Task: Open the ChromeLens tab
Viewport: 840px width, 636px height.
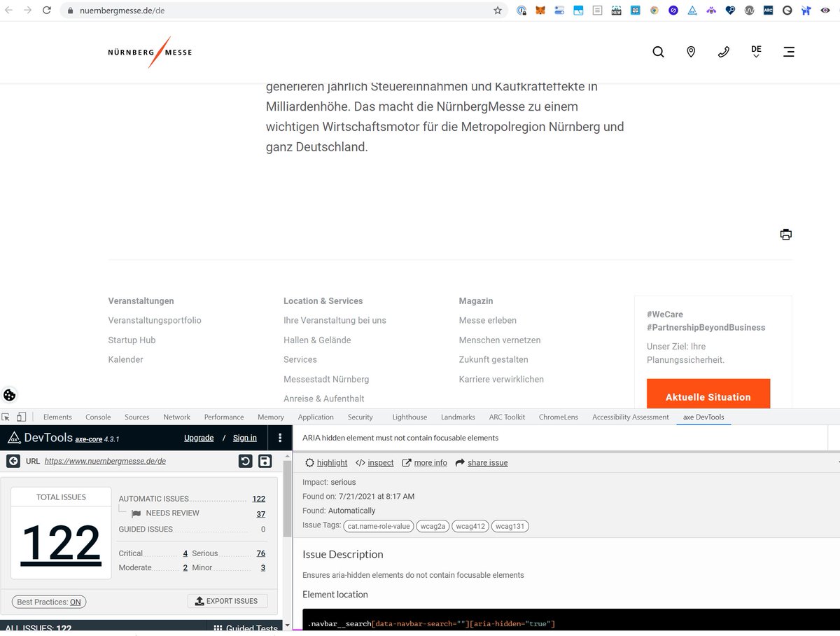Action: pos(559,417)
